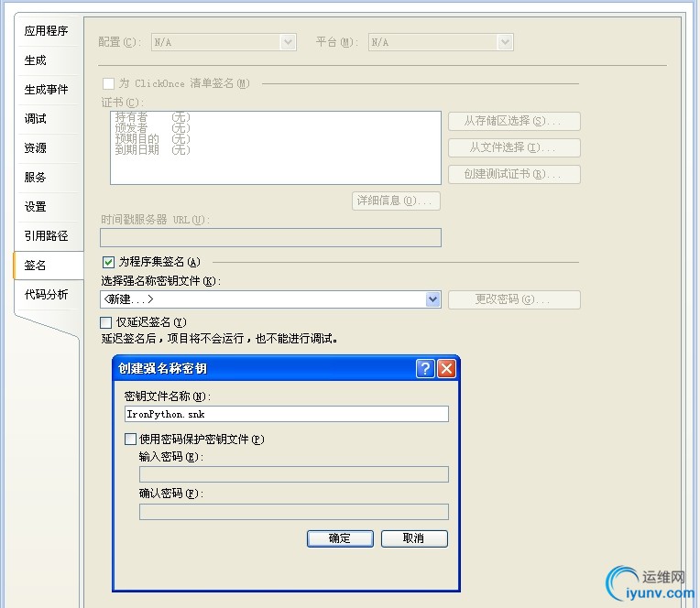
Task: Confirm with the 确定 button
Action: tap(340, 538)
